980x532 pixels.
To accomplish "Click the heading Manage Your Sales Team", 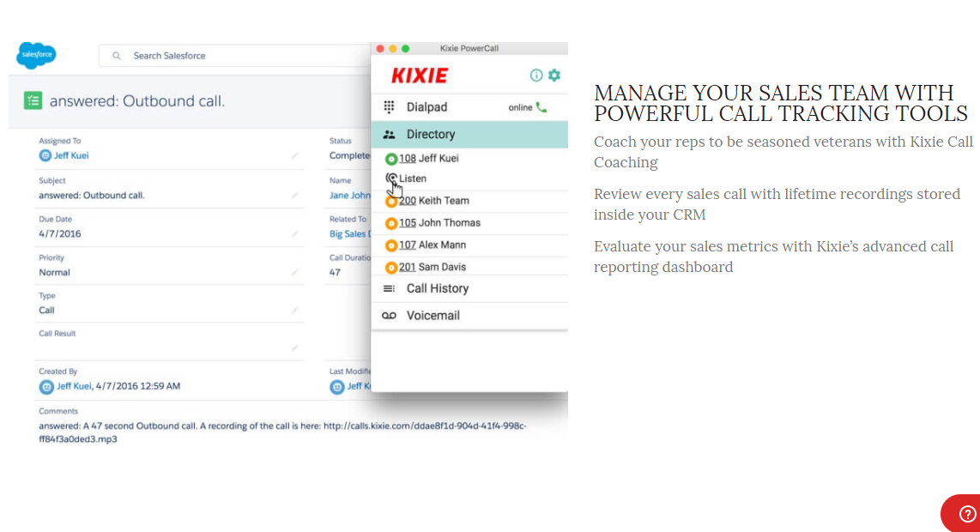I will (x=781, y=103).
